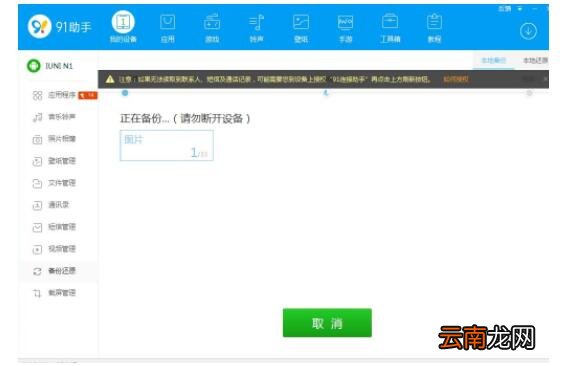Open 文件管理 file management in sidebar
This screenshot has height=366, width=572.
pyautogui.click(x=54, y=183)
